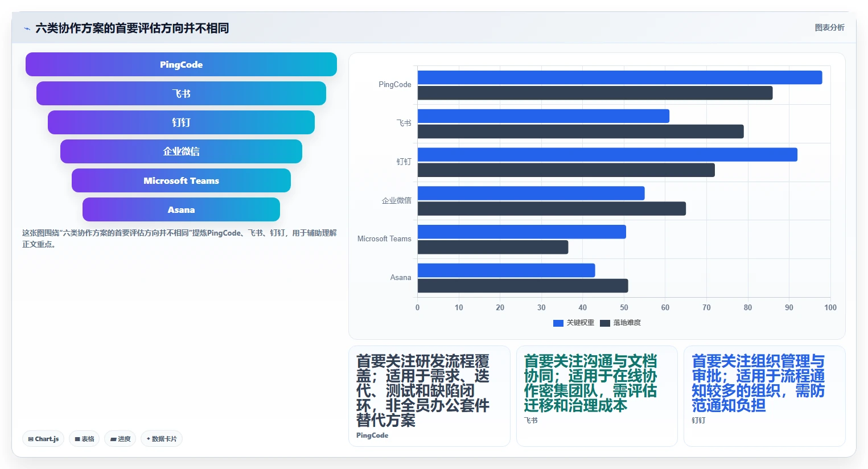Click the 钉钉 y-axis label
The width and height of the screenshot is (868, 469).
(x=404, y=162)
